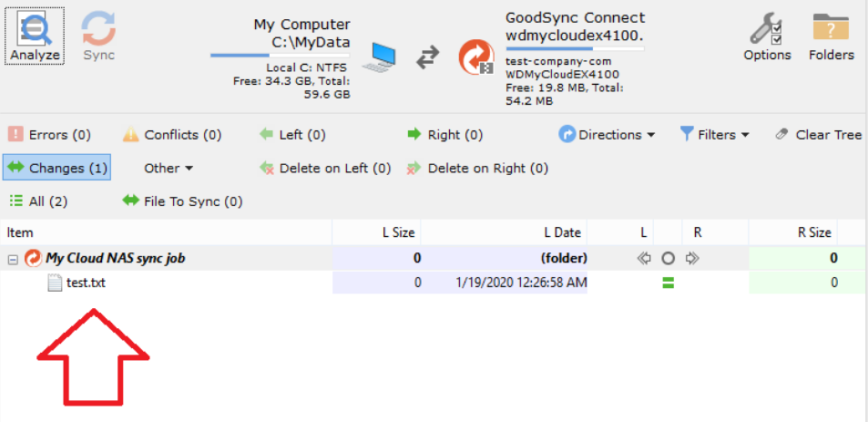This screenshot has width=868, height=422.
Task: Collapse My Cloud NAS sync job tree
Action: click(x=13, y=259)
